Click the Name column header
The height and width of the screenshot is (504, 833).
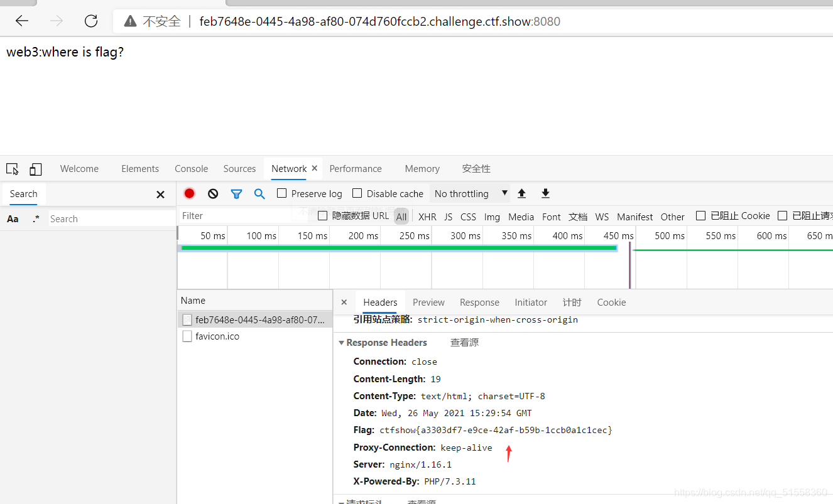[254, 301]
